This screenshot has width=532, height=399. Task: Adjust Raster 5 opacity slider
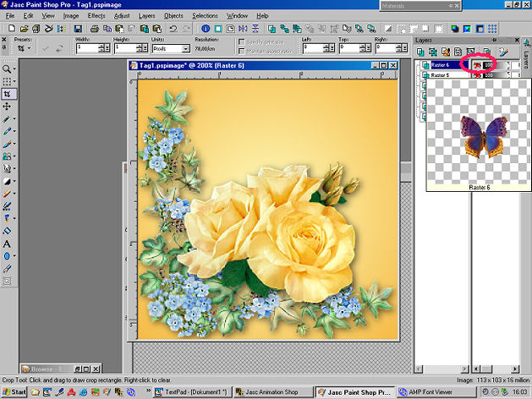(495, 75)
